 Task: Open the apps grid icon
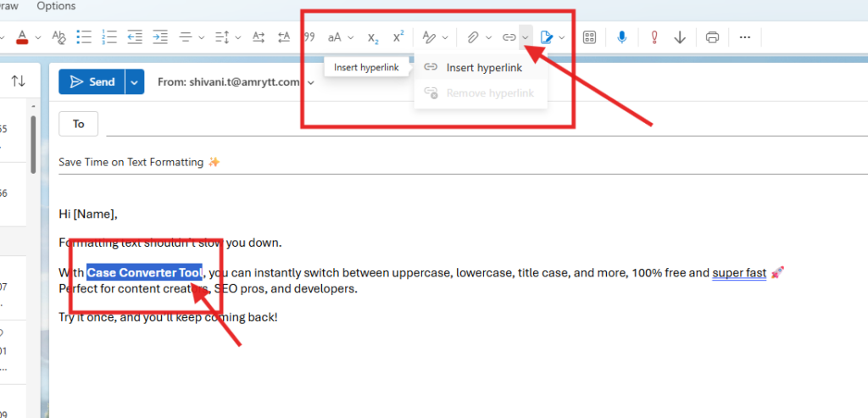pyautogui.click(x=590, y=37)
